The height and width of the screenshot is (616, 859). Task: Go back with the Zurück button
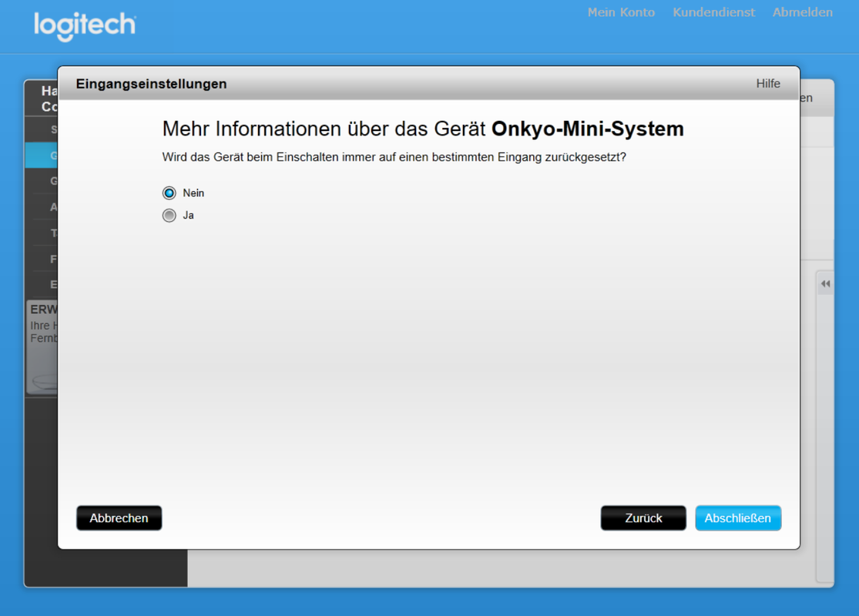[643, 518]
